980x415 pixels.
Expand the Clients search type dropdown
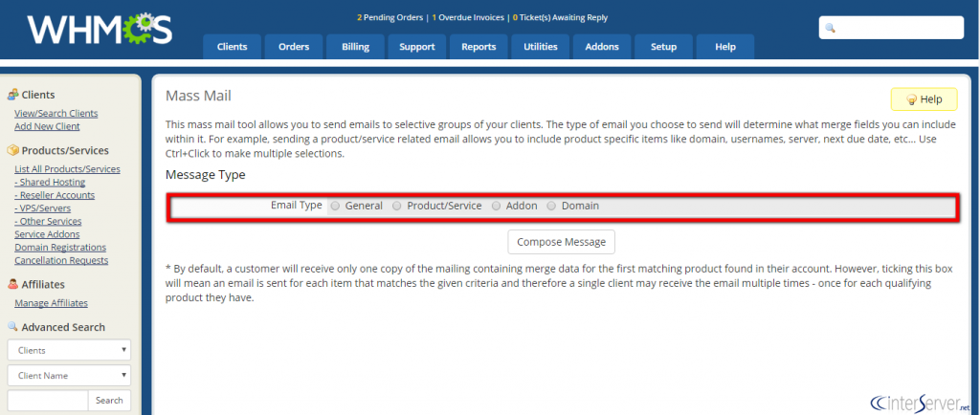click(69, 350)
